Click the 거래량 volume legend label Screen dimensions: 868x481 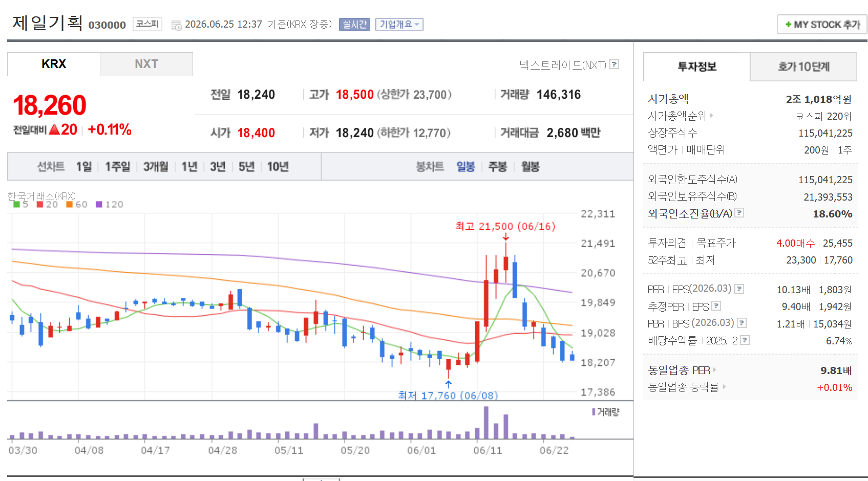(x=606, y=412)
